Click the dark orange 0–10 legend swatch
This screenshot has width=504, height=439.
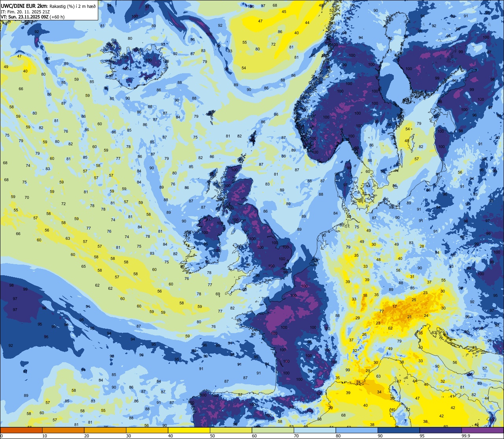click(21, 430)
